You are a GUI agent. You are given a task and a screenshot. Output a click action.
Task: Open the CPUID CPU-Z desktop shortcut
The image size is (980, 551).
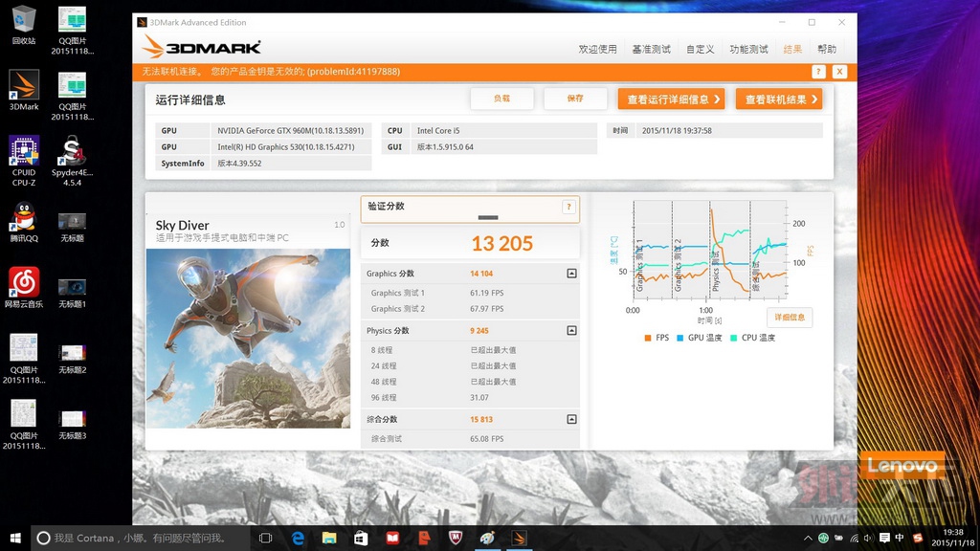click(x=24, y=161)
